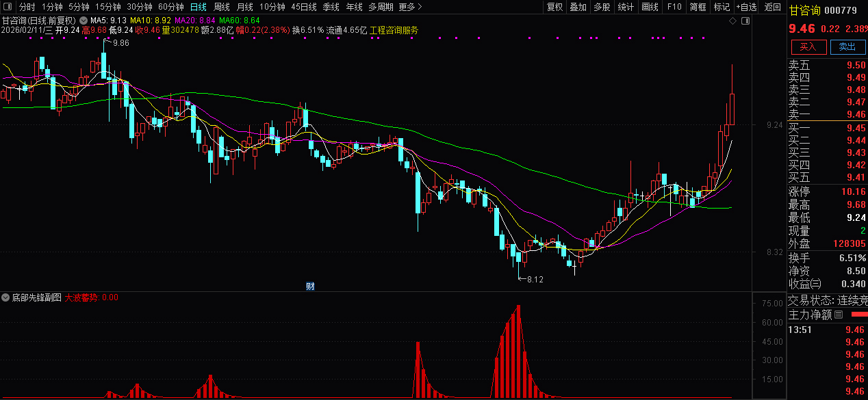
Task: Select the 卖三 ask row at 9.48
Action: pyautogui.click(x=828, y=90)
